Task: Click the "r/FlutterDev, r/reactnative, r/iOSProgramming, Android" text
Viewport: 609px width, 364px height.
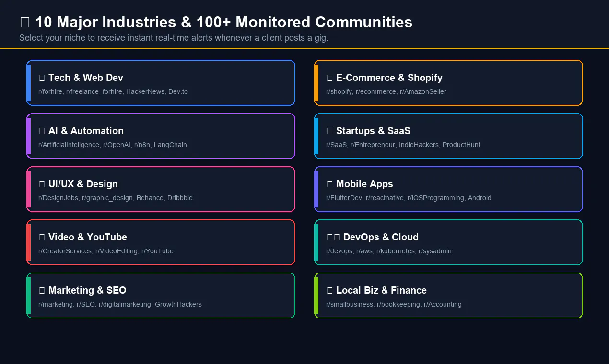Action: pos(409,198)
